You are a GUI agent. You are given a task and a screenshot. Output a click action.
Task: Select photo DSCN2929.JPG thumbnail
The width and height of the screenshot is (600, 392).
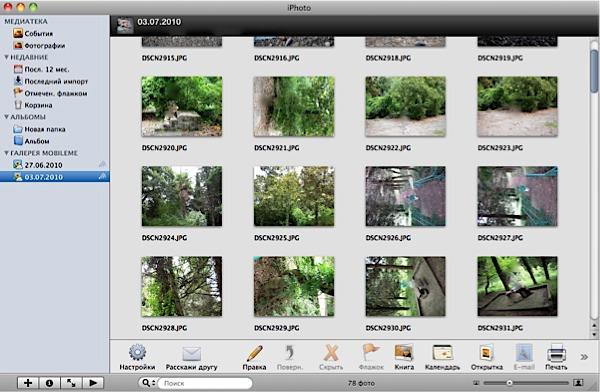[294, 286]
